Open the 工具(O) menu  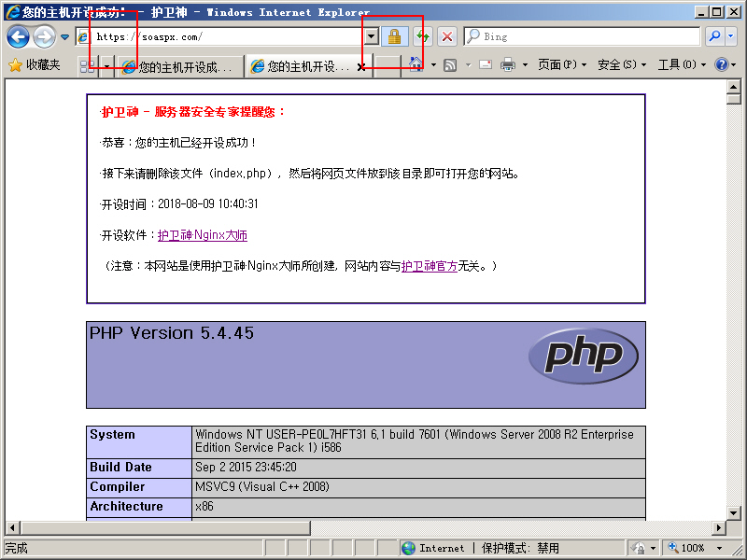coord(682,65)
